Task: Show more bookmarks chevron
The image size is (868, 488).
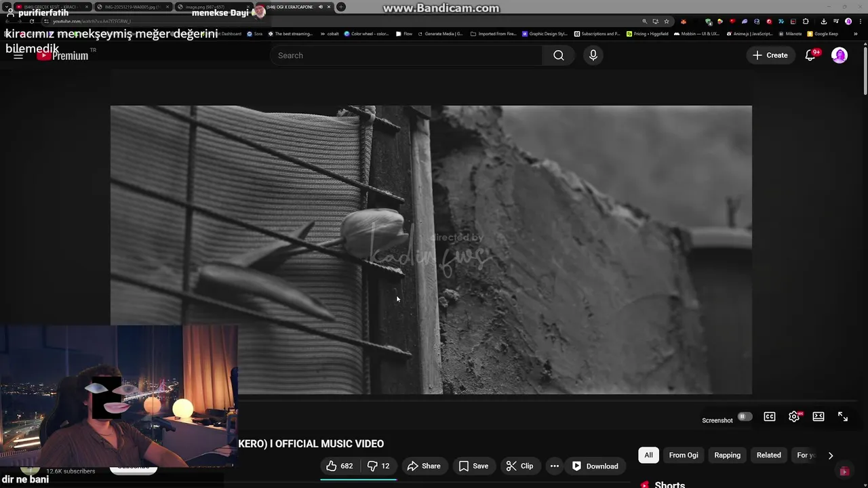Action: [856, 34]
